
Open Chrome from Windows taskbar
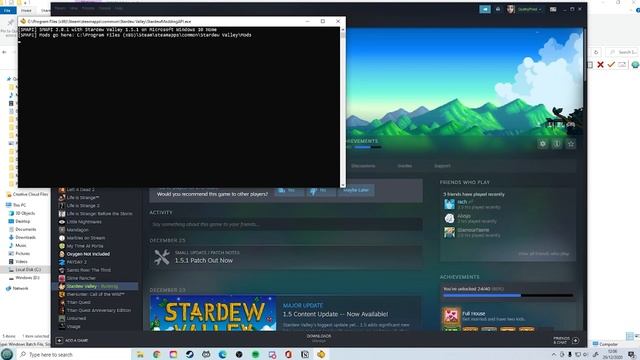pyautogui.click(x=157, y=354)
